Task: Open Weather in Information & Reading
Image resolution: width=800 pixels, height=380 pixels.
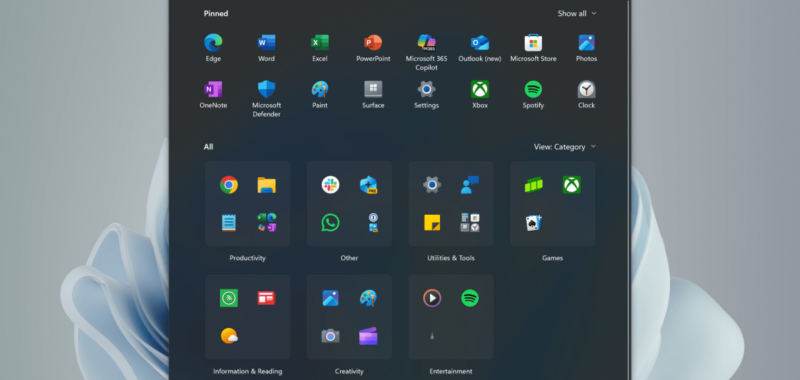Action: click(x=229, y=336)
